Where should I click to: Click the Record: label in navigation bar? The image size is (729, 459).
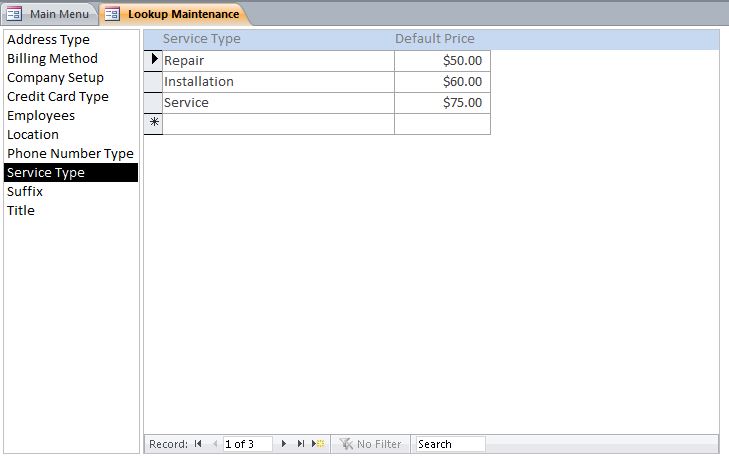[x=168, y=444]
